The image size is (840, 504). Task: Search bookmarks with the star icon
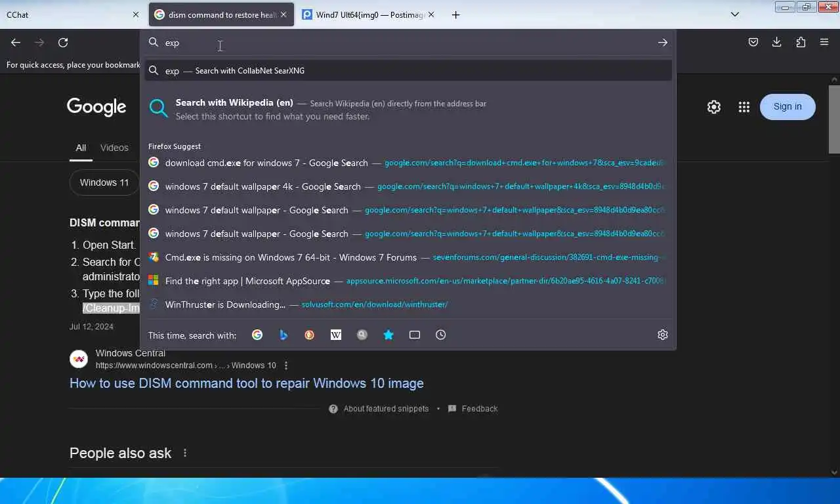pyautogui.click(x=388, y=335)
